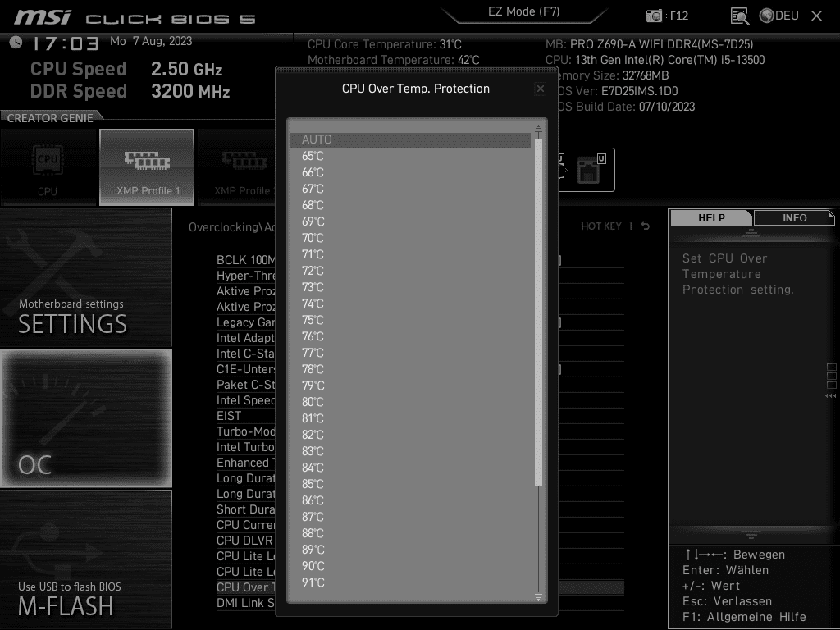Select 88°C over-temp protection
This screenshot has height=630, width=840.
pyautogui.click(x=410, y=533)
